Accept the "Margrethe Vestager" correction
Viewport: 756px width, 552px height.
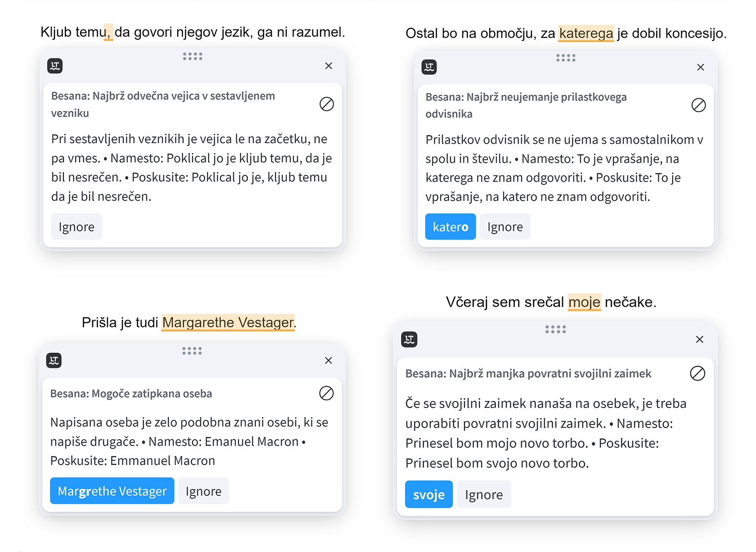(x=112, y=491)
